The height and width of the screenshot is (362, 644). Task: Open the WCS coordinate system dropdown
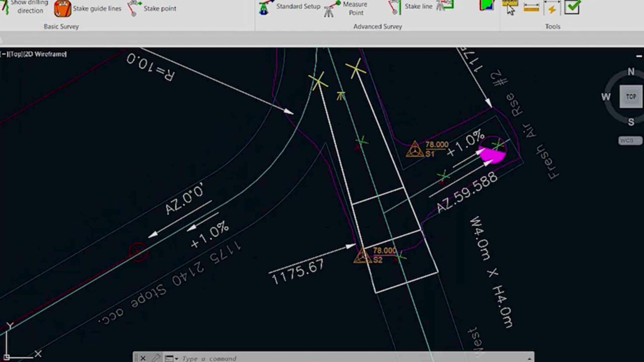[629, 141]
